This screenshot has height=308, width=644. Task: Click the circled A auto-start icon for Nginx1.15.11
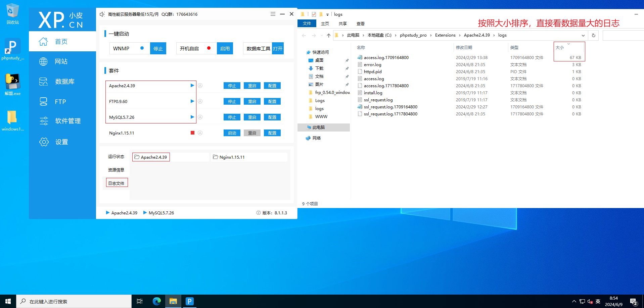pos(200,133)
